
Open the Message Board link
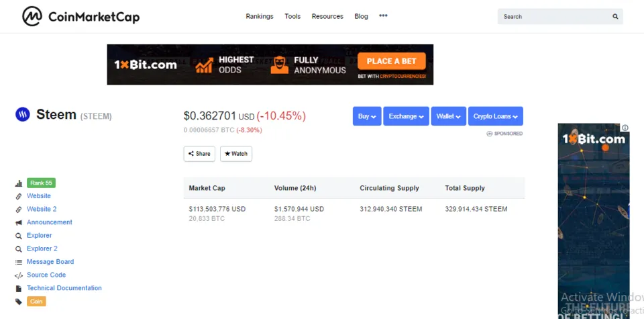(50, 262)
